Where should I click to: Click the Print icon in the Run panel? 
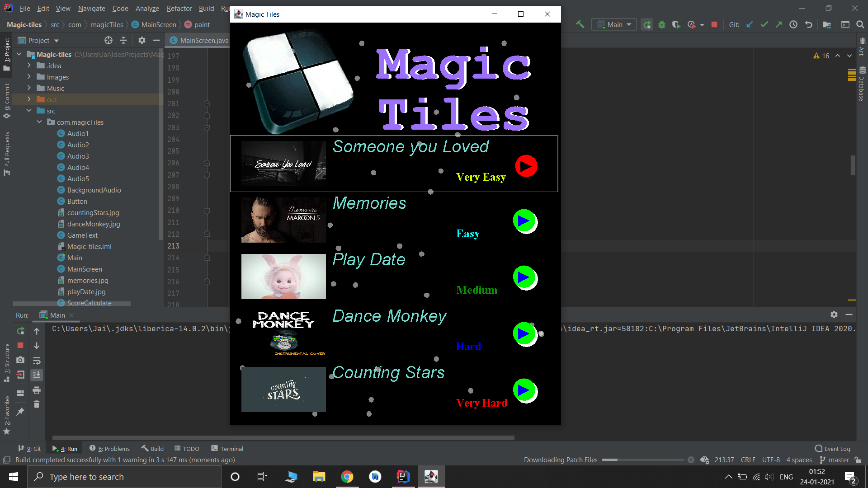37,390
